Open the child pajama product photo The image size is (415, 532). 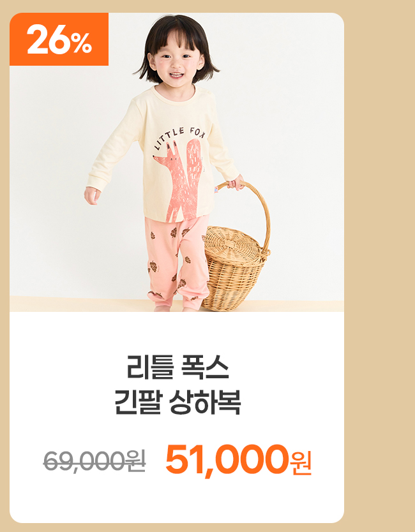coord(177,162)
